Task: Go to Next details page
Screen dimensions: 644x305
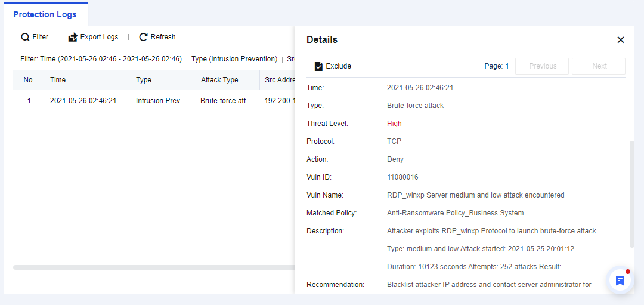Action: 599,66
